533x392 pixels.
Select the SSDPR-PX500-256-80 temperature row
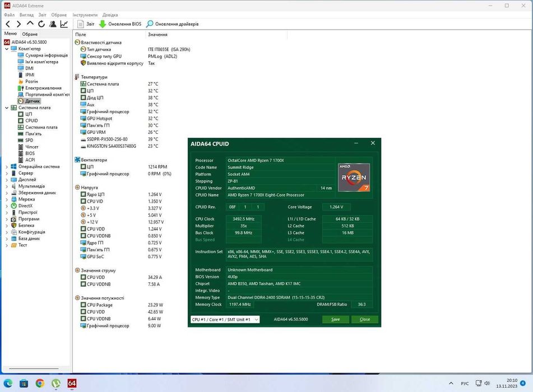coord(119,139)
